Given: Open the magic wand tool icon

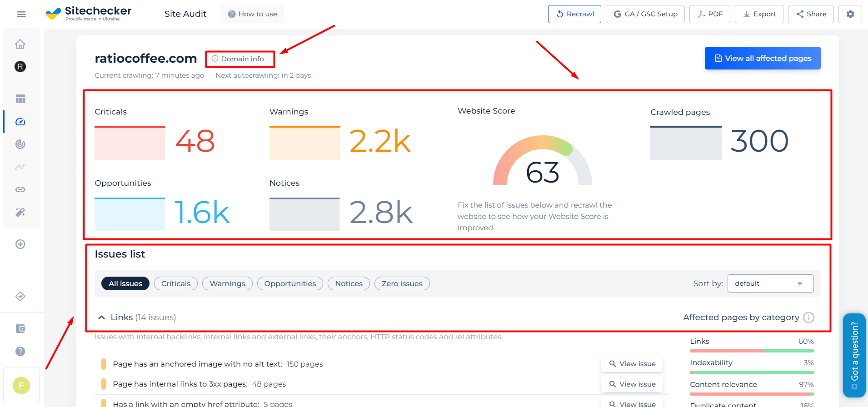Looking at the screenshot, I should click(x=20, y=212).
